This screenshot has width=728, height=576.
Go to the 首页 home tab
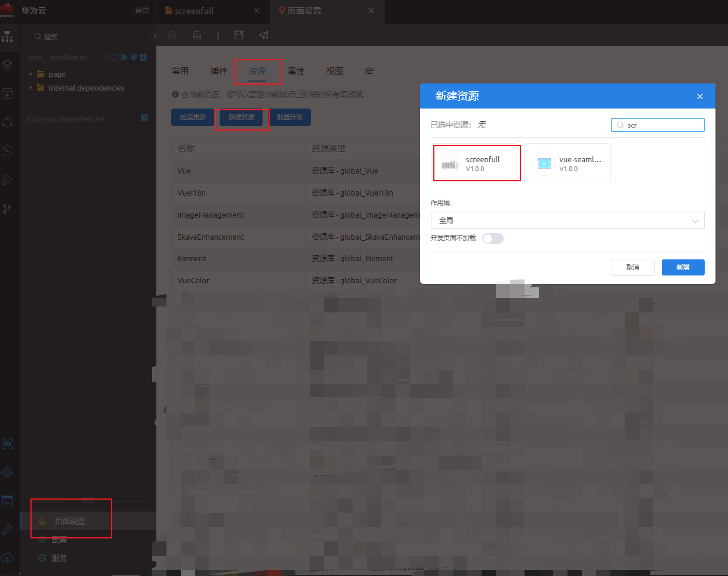point(142,11)
